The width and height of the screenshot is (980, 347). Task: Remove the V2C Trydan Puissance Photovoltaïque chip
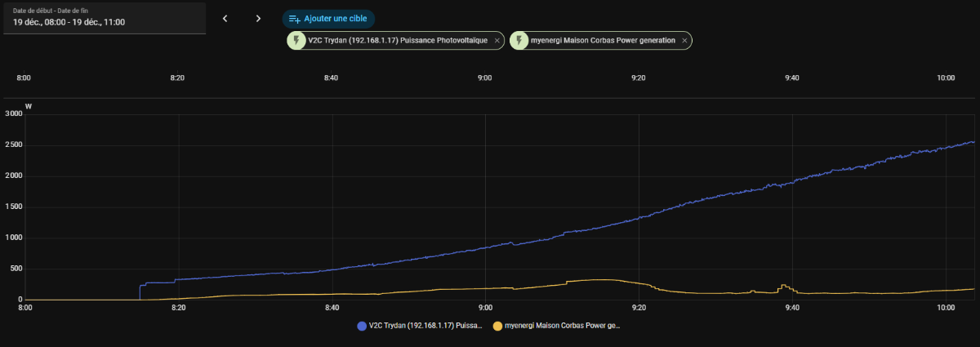point(497,40)
